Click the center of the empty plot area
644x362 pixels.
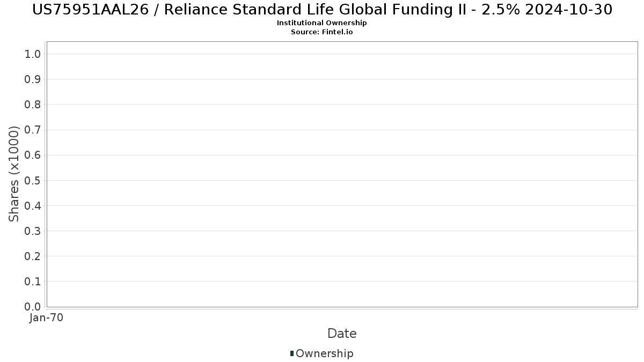342,174
